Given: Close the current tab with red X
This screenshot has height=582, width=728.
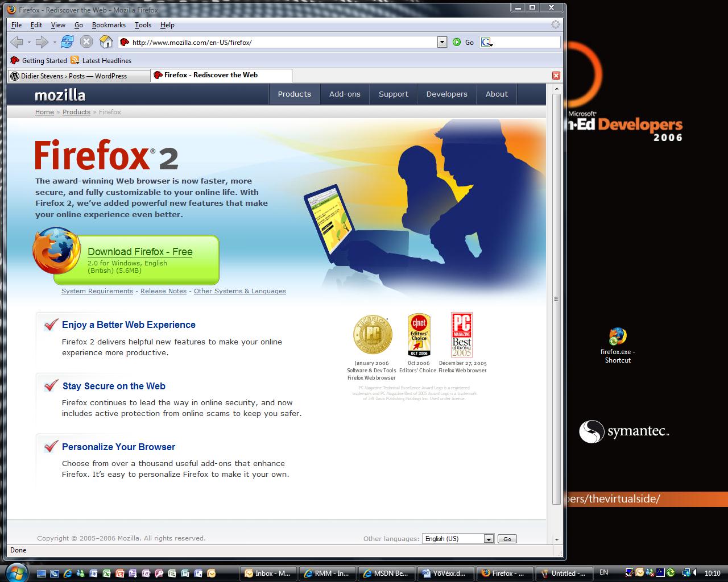Looking at the screenshot, I should tap(556, 76).
